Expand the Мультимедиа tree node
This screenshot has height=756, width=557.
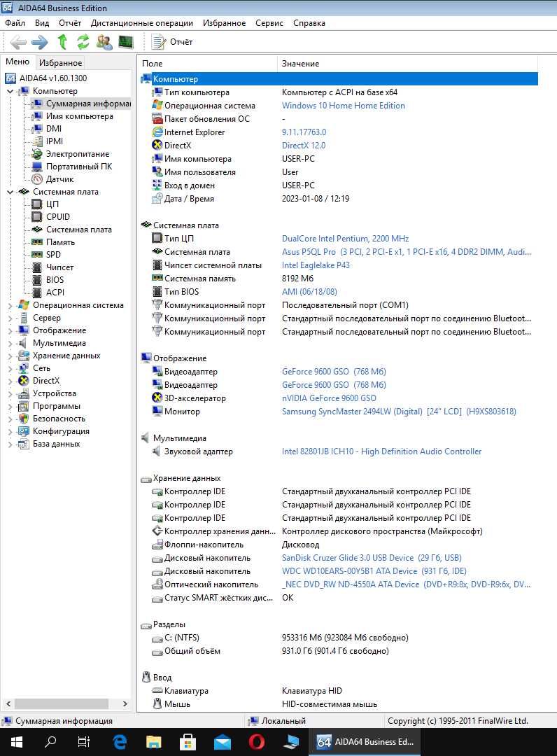[10, 343]
